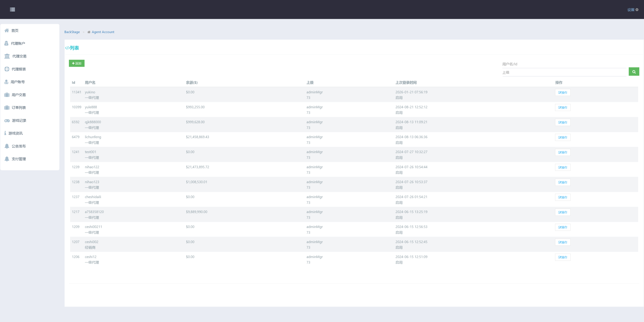Click the green search magnifier button
Viewport: 644px width, 322px height.
coord(634,72)
